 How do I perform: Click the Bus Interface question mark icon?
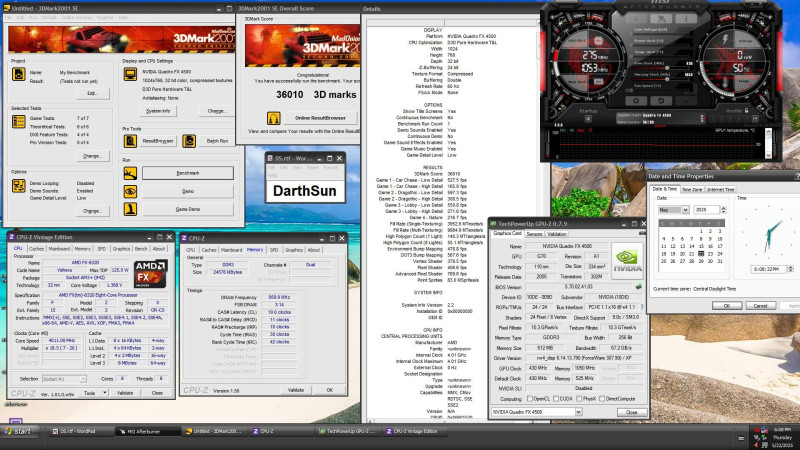(642, 307)
